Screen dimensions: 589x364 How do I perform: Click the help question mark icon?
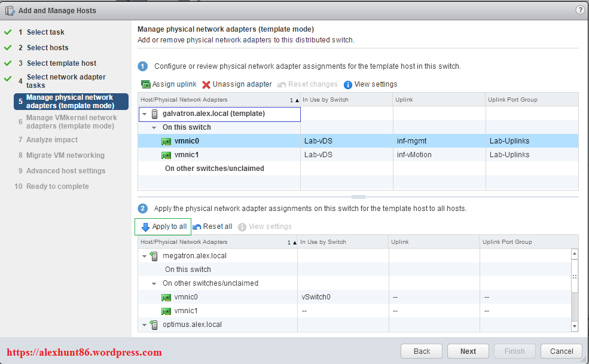click(579, 10)
